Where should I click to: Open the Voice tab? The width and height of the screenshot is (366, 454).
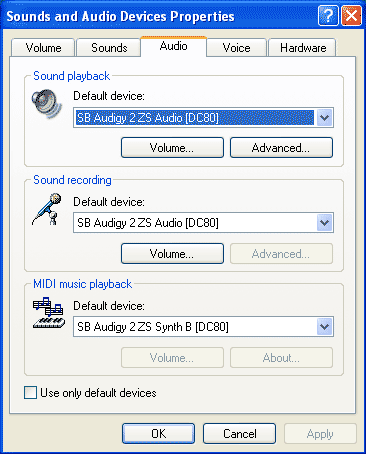(x=236, y=48)
